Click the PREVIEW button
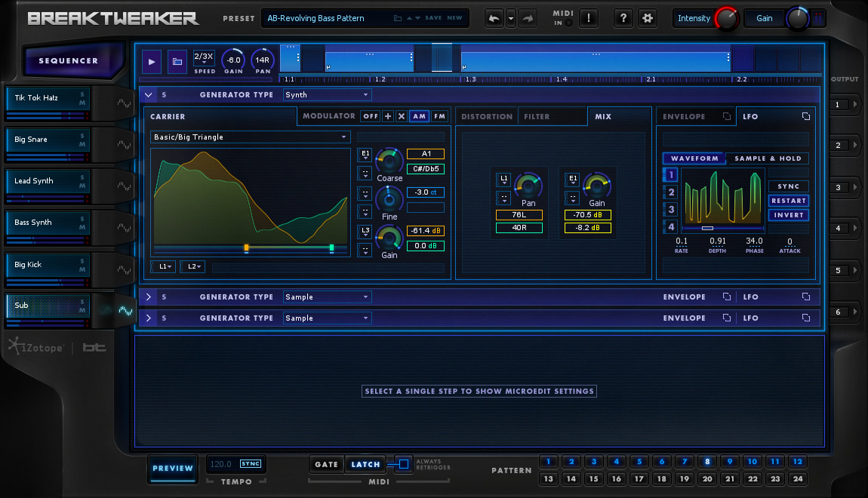This screenshot has height=498, width=868. pos(173,468)
